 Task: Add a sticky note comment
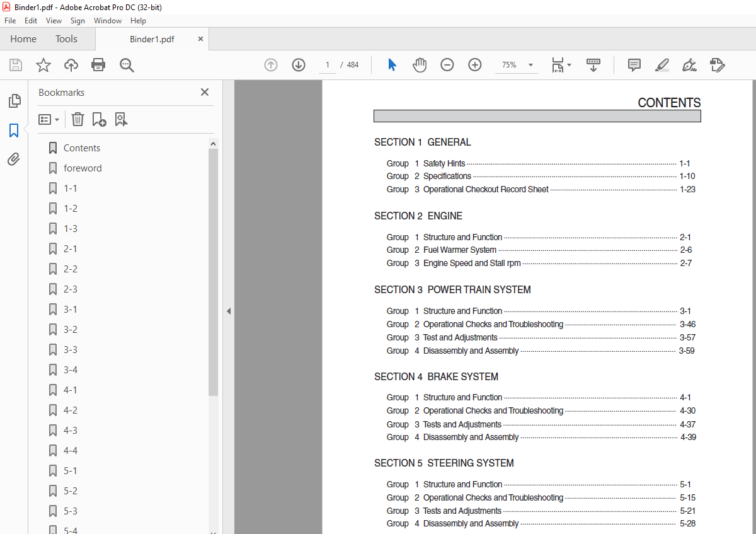634,65
